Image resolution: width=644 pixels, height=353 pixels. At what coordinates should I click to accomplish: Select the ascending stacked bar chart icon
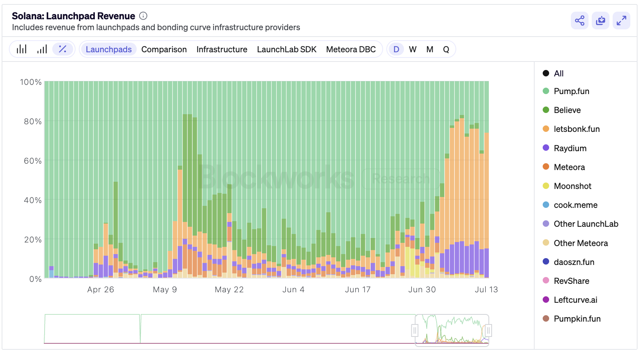tap(42, 49)
